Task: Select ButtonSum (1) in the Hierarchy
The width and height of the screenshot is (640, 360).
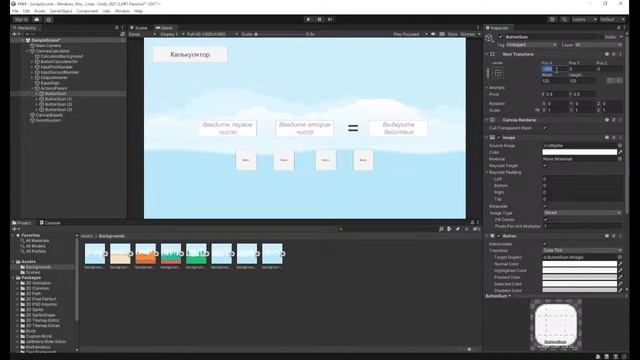Action: [x=58, y=99]
